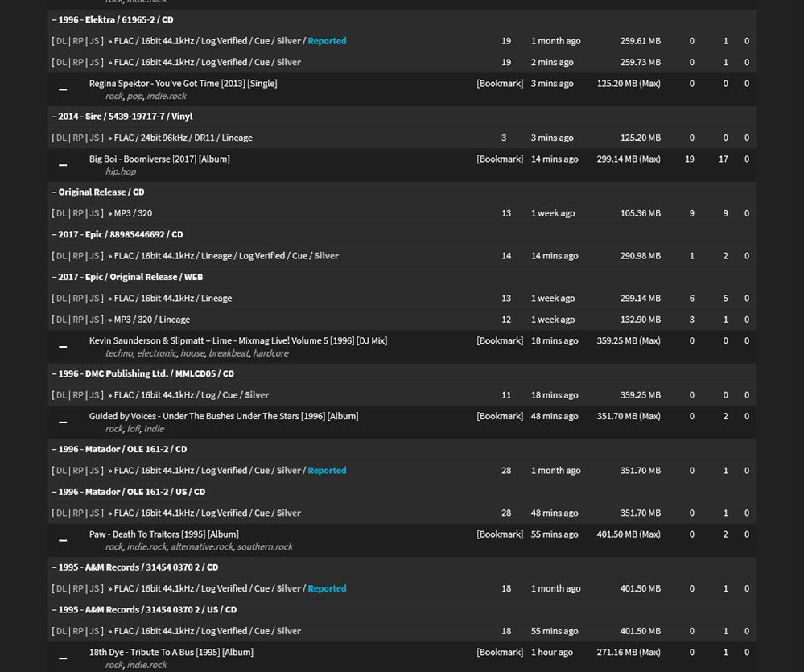Click JS for 2017 Epic CD FLAC torrent
804x672 pixels.
[94, 256]
